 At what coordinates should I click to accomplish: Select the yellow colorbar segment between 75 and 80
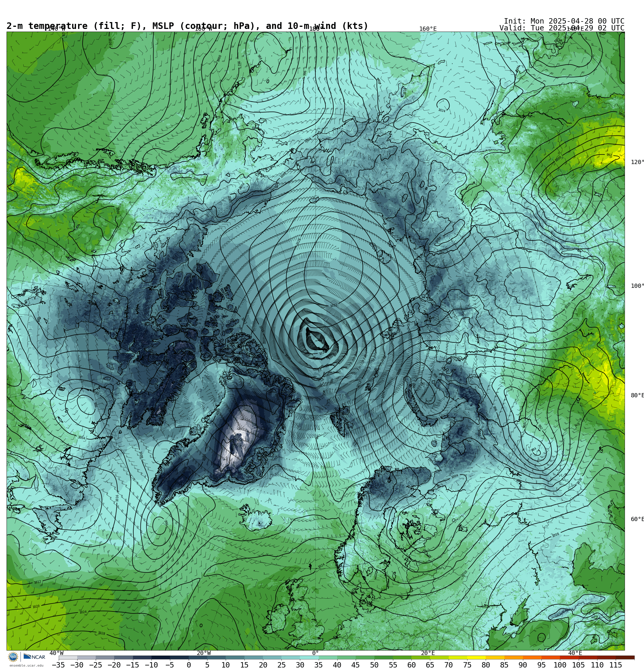click(476, 657)
